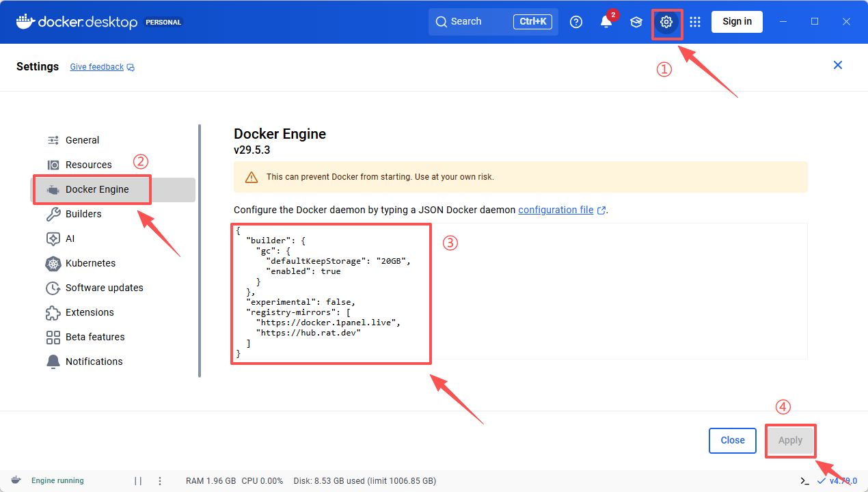The image size is (868, 492).
Task: Open the Learning Center graduation cap icon
Action: pyautogui.click(x=636, y=22)
